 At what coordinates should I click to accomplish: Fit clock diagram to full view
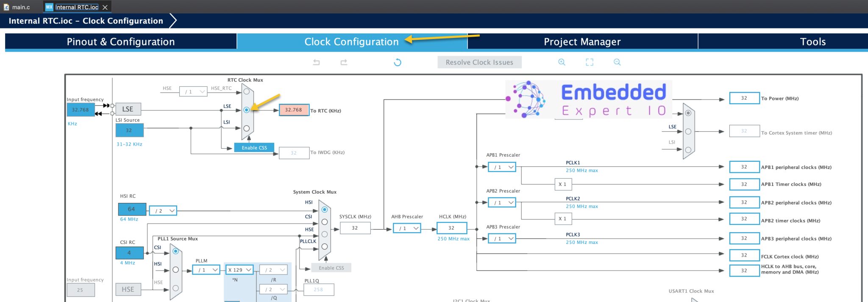tap(589, 62)
